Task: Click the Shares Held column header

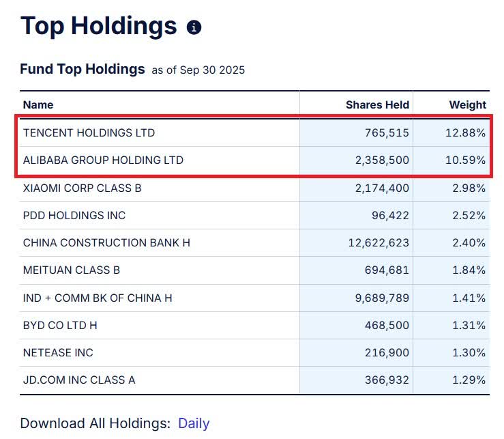Action: [377, 104]
